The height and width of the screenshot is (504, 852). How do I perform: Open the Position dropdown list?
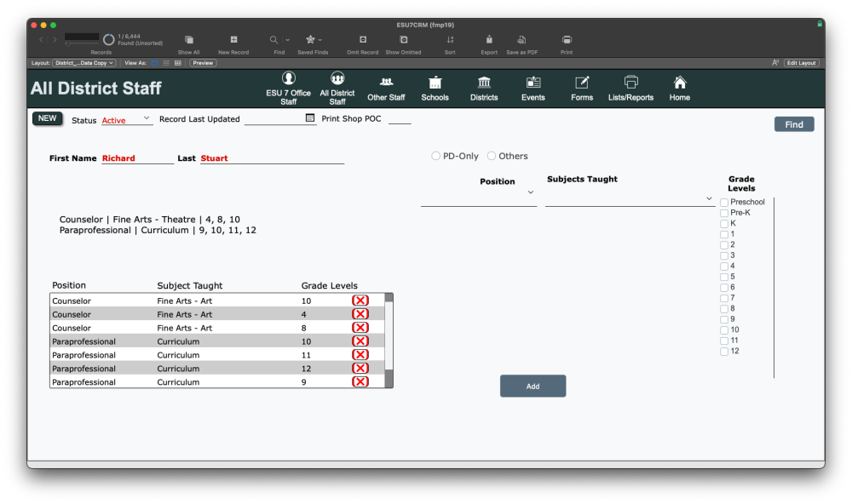tap(530, 193)
